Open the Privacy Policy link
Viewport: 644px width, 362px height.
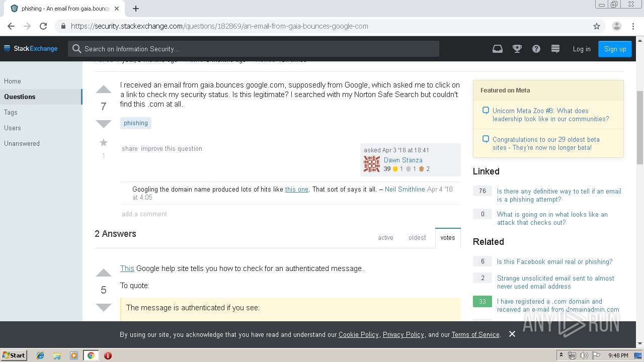[404, 334]
